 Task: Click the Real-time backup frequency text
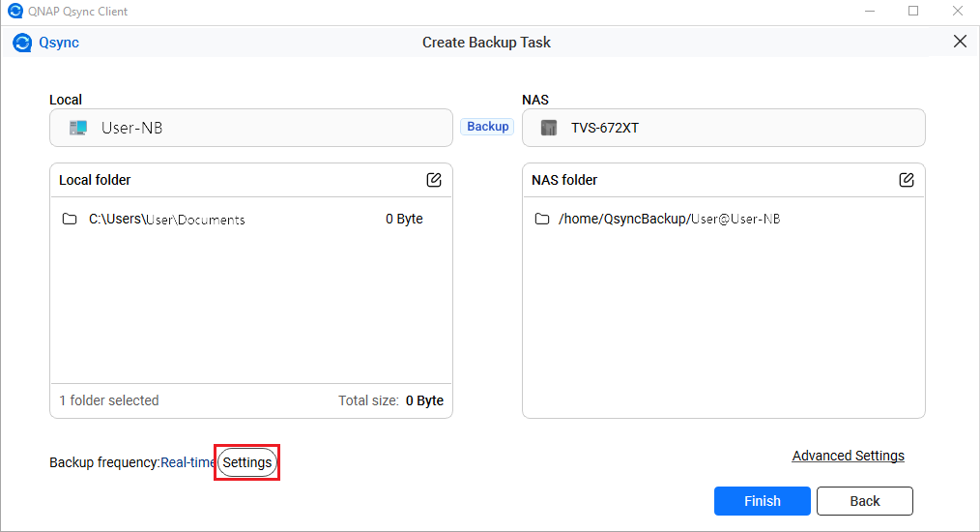[x=187, y=463]
